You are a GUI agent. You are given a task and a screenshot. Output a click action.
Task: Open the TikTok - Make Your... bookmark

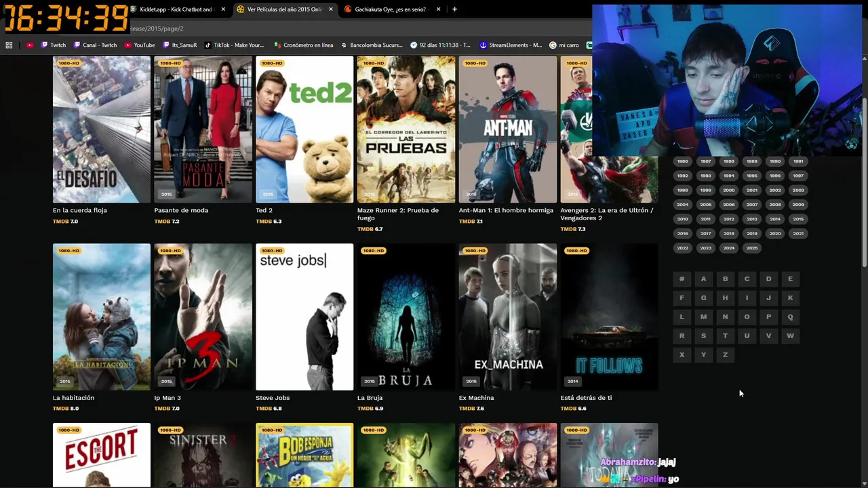234,45
